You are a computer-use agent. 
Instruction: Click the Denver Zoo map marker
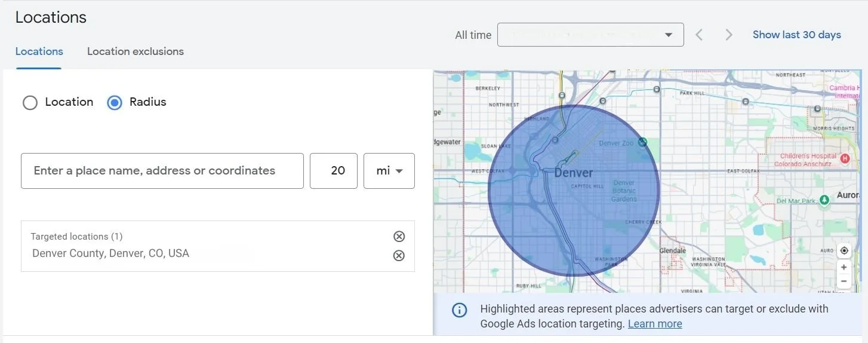[642, 142]
